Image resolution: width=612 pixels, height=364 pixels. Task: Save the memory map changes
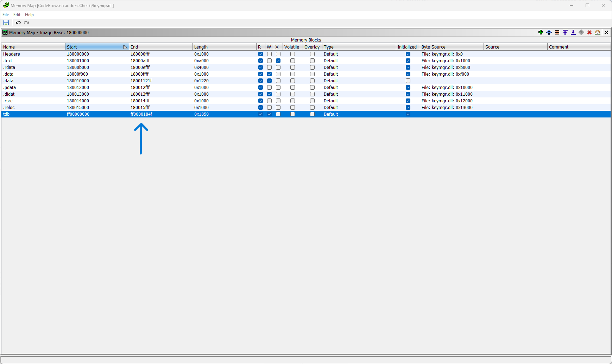click(6, 23)
